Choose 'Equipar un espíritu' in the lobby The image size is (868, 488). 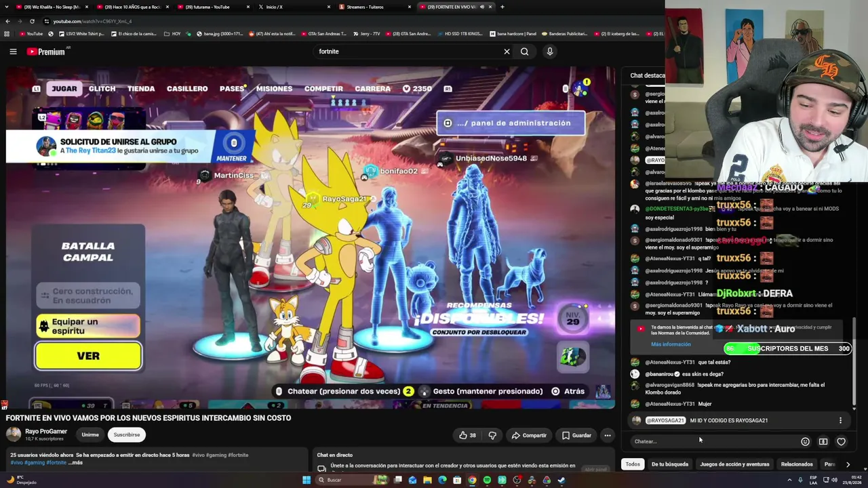pyautogui.click(x=88, y=326)
